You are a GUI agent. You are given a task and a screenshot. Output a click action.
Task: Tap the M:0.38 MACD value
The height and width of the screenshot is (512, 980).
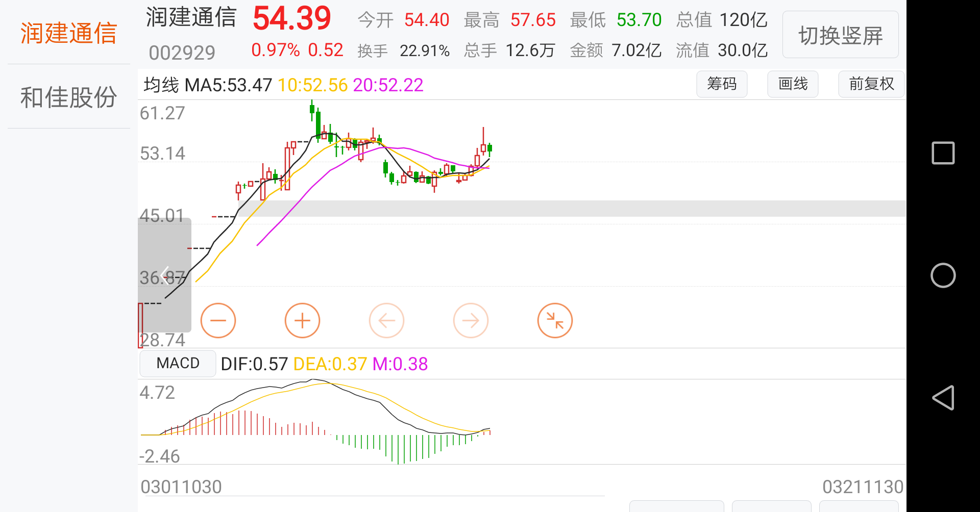click(x=400, y=364)
